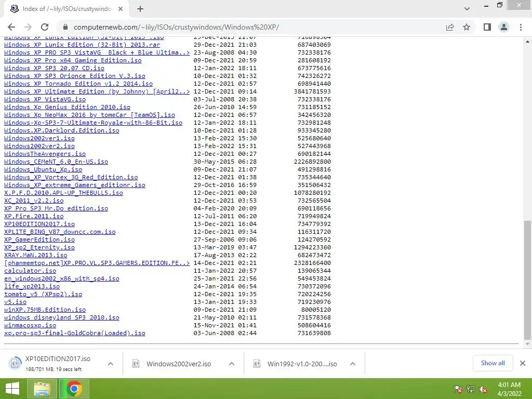Viewport: 532px width, 399px height.
Task: Select the Index of /~lily/ISOs tab
Action: [66, 9]
